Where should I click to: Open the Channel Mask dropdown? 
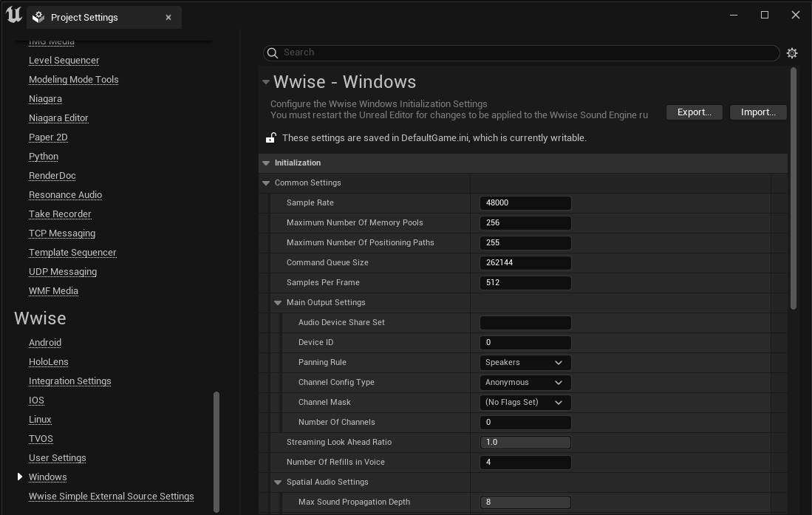point(525,403)
